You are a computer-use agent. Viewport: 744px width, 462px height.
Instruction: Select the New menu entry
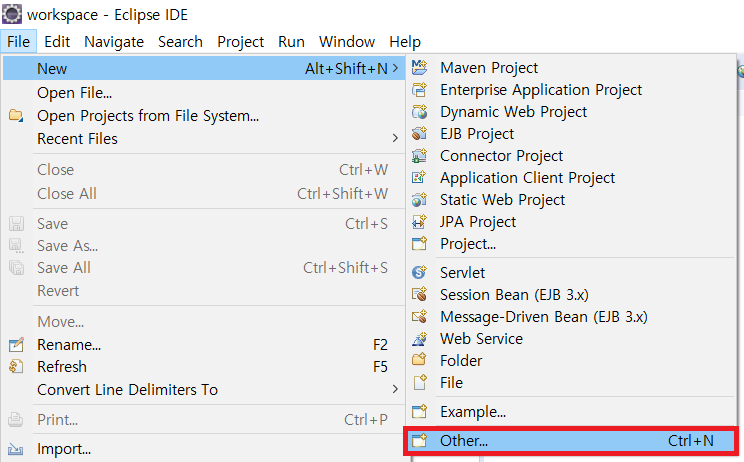[203, 68]
